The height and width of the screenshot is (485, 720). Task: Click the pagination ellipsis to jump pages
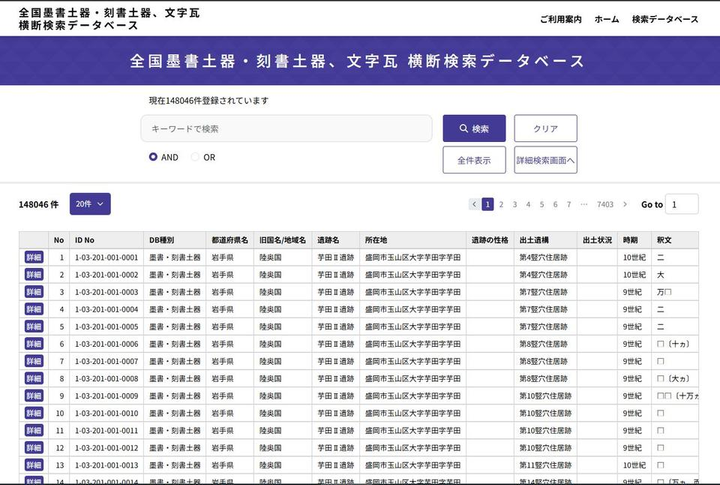pyautogui.click(x=583, y=204)
